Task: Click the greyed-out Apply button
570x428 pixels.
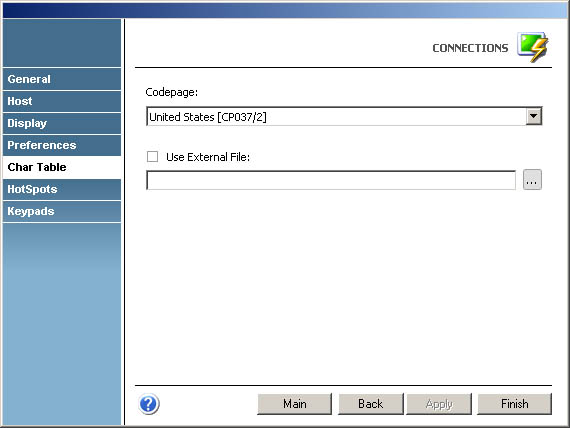Action: point(439,404)
